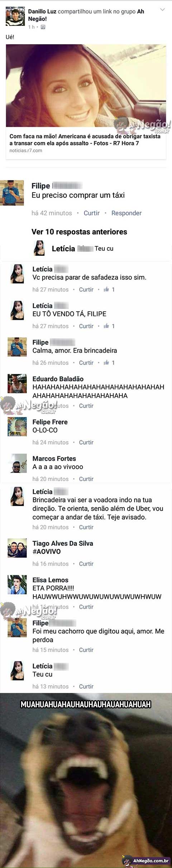Open Eduardo Baladão's profile avatar
The image size is (172, 868).
pos(17,384)
